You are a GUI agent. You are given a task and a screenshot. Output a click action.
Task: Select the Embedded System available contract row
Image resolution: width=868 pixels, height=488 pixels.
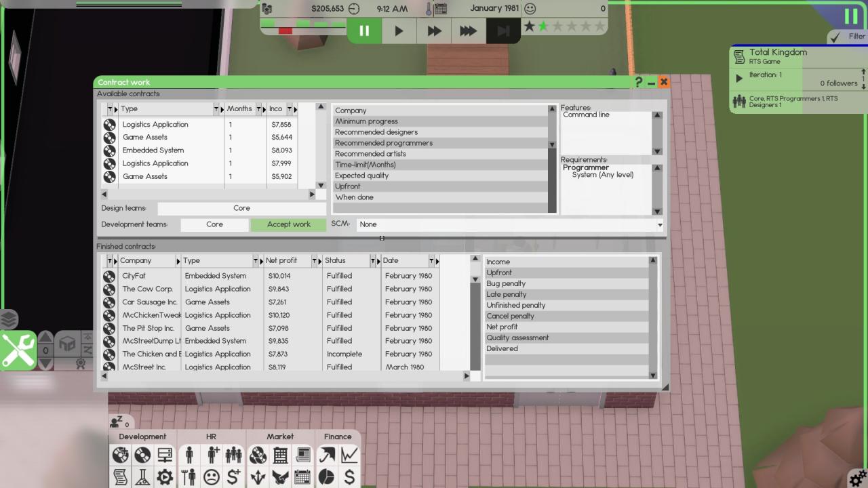coord(153,150)
